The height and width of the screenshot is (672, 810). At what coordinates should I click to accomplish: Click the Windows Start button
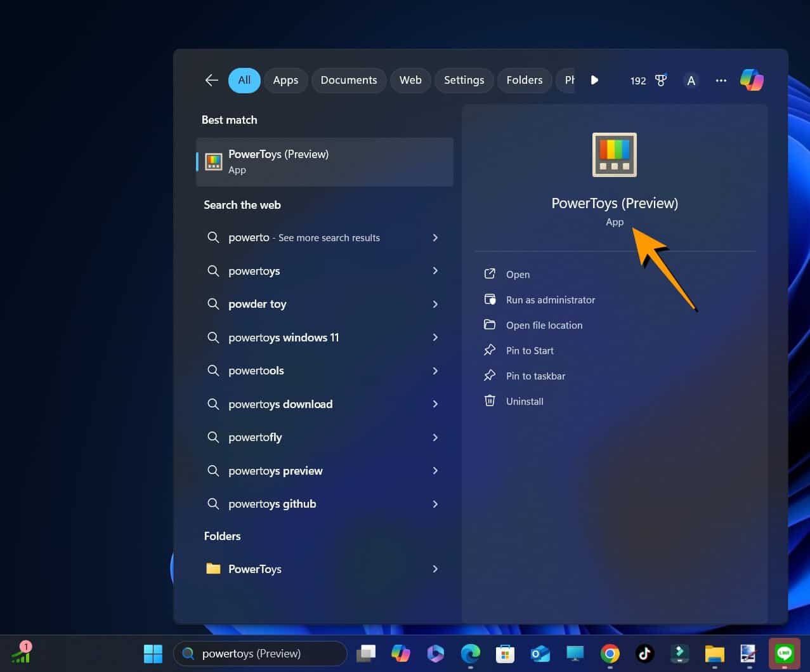point(153,654)
